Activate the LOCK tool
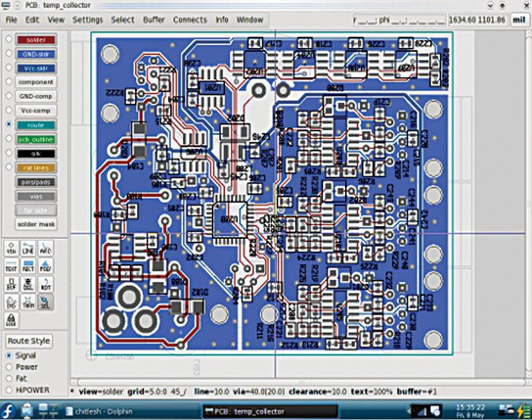The image size is (532, 420). pyautogui.click(x=12, y=321)
